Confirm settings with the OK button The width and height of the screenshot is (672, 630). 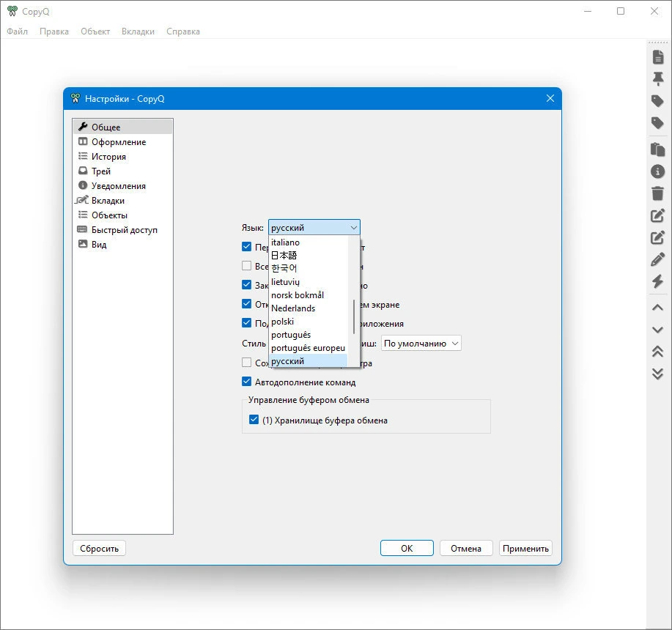[x=407, y=548]
